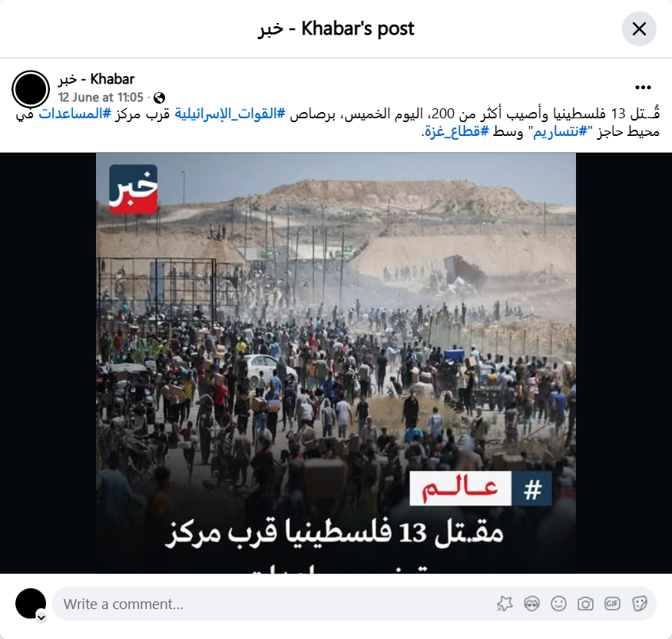The image size is (672, 639).
Task: Click the red خبر logo on the image
Action: 134,189
